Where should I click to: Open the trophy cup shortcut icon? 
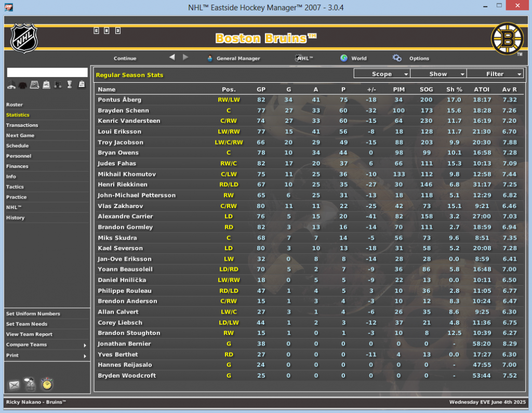70,85
